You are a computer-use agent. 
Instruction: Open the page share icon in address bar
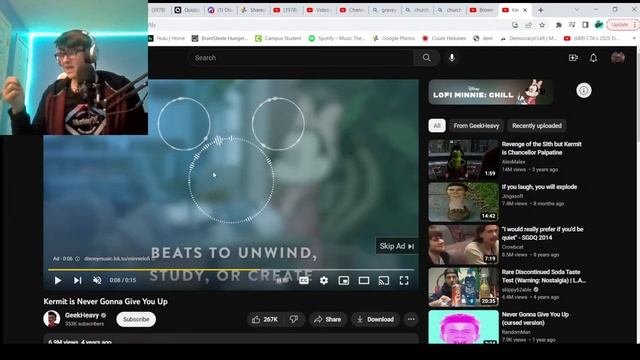(x=529, y=25)
